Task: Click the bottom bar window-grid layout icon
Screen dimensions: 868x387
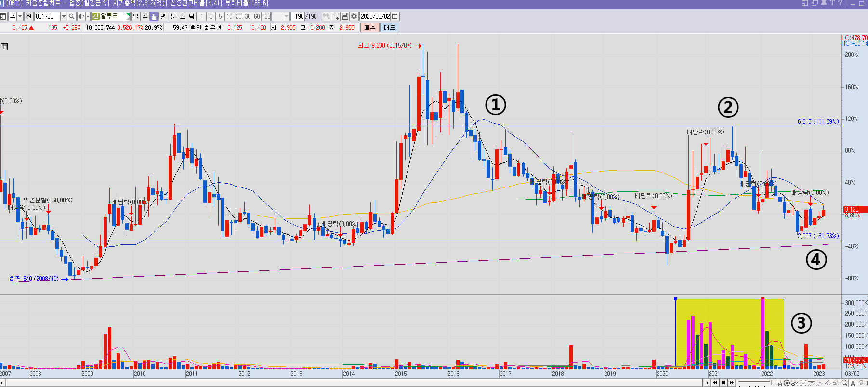Action: 778,383
